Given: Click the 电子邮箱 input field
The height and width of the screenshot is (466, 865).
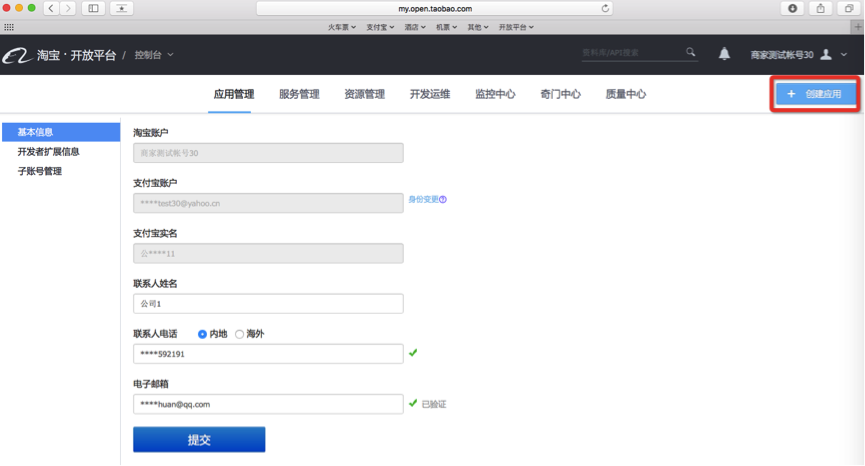Looking at the screenshot, I should [268, 404].
